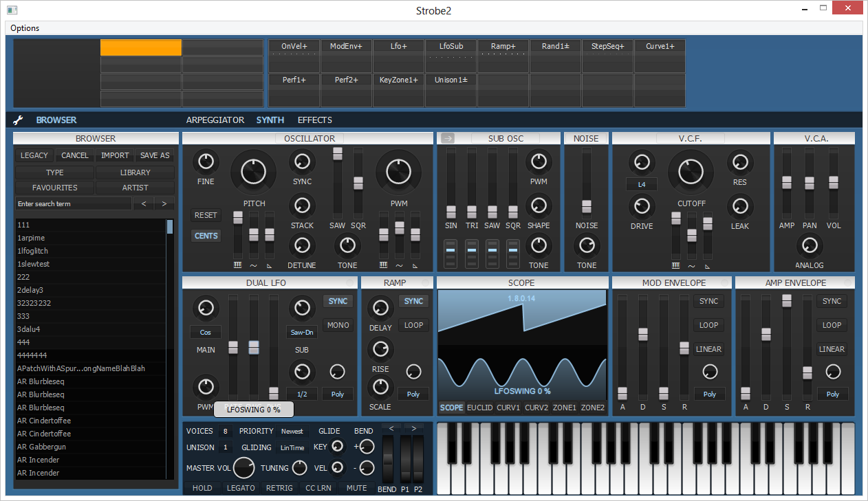Open the Saw-Dn sub LFO shape dropdown
This screenshot has width=868, height=501.
(301, 332)
